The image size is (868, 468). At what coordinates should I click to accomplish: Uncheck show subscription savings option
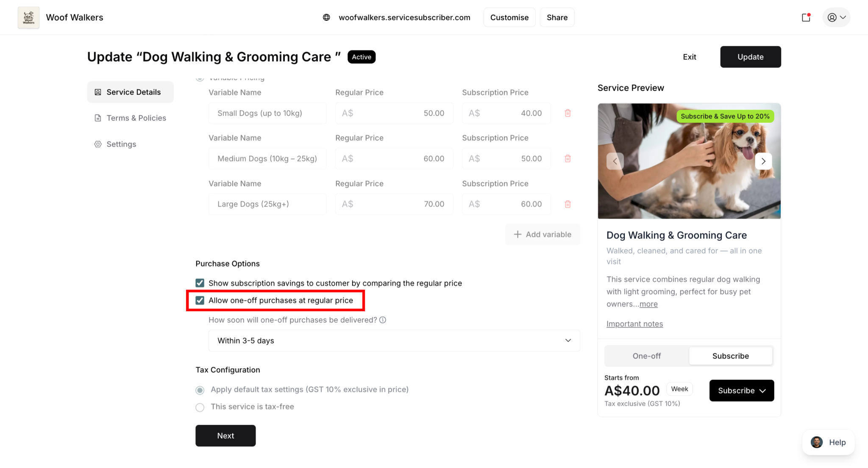click(200, 283)
